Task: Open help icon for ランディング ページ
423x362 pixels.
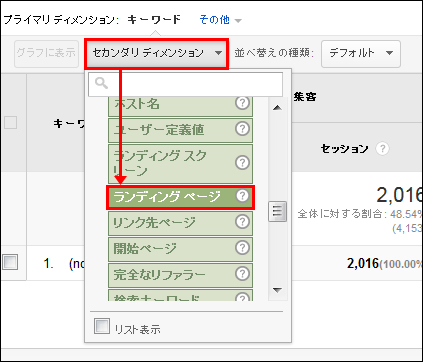Action: [242, 196]
